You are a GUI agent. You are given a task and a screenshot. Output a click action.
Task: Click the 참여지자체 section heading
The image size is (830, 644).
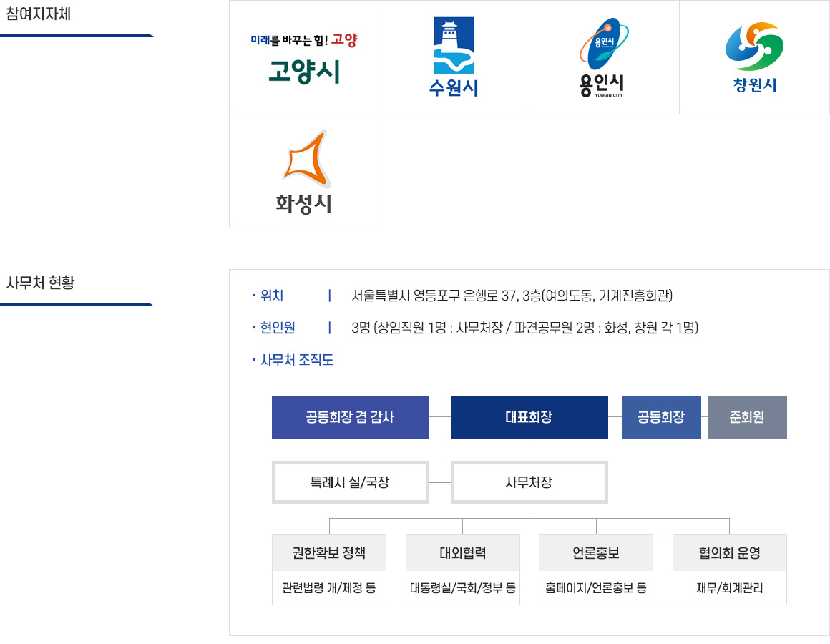tap(38, 14)
